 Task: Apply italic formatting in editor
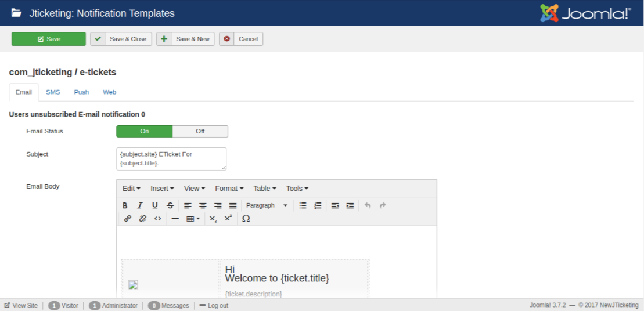[140, 205]
